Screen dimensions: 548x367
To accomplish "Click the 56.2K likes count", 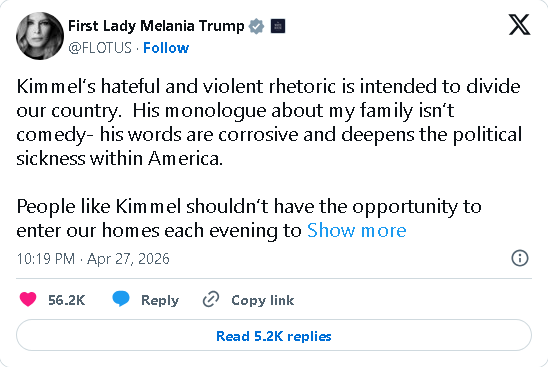I will click(66, 300).
